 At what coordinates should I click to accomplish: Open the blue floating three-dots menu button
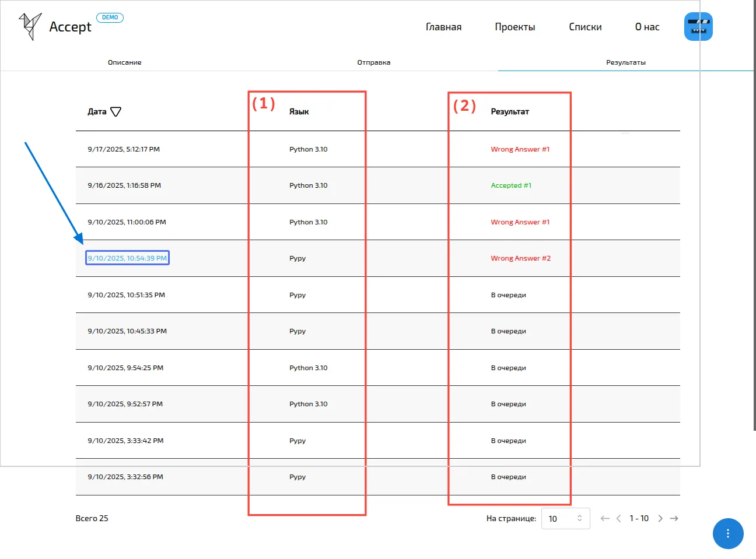(x=727, y=533)
